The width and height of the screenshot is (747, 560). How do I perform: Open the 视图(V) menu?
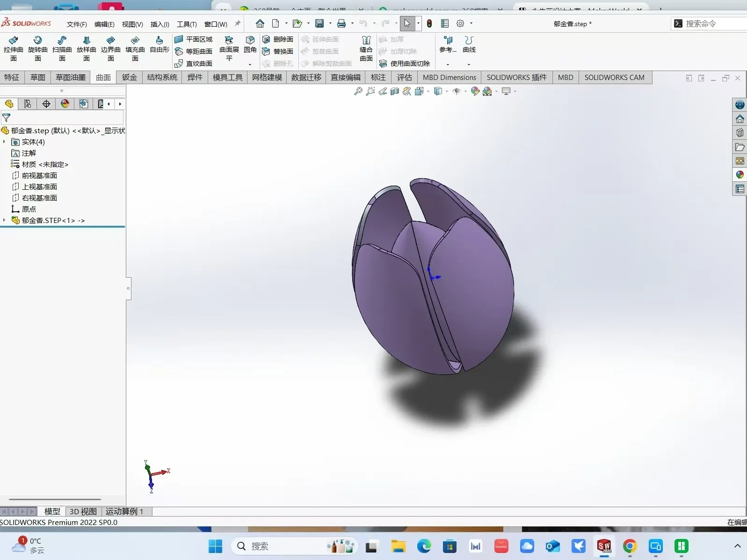[132, 24]
